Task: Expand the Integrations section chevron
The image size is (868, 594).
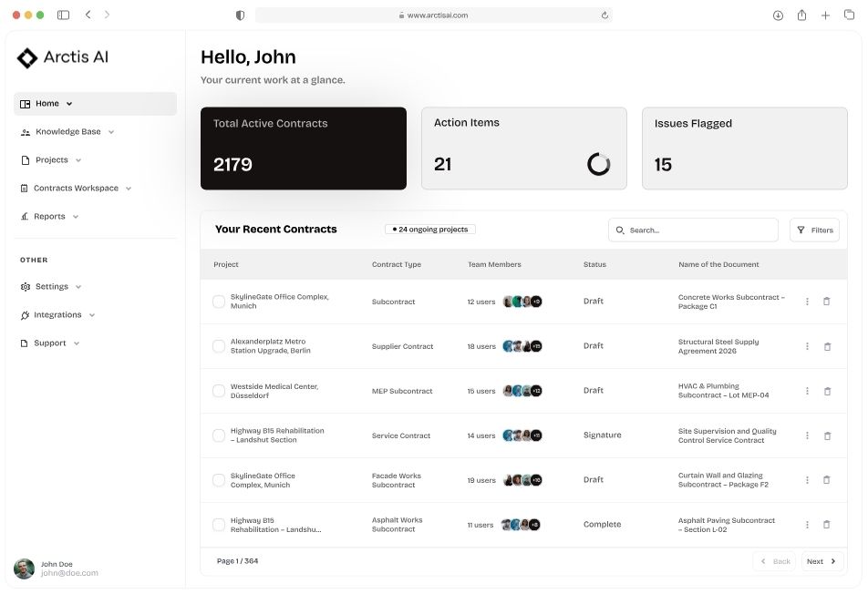Action: point(92,315)
